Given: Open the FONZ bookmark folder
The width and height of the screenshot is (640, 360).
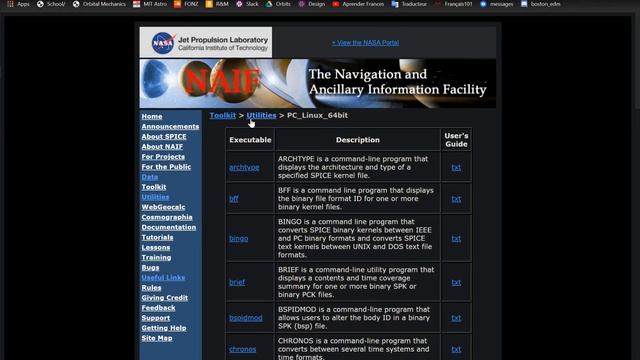Looking at the screenshot, I should click(x=186, y=4).
